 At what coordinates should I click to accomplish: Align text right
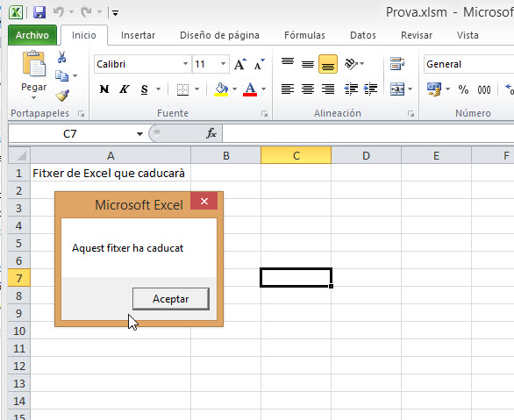[328, 89]
